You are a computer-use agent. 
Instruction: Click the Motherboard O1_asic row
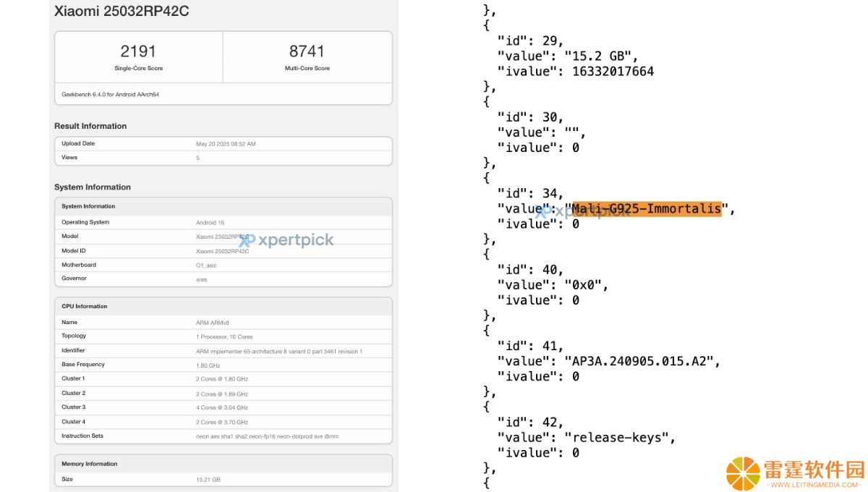click(224, 265)
